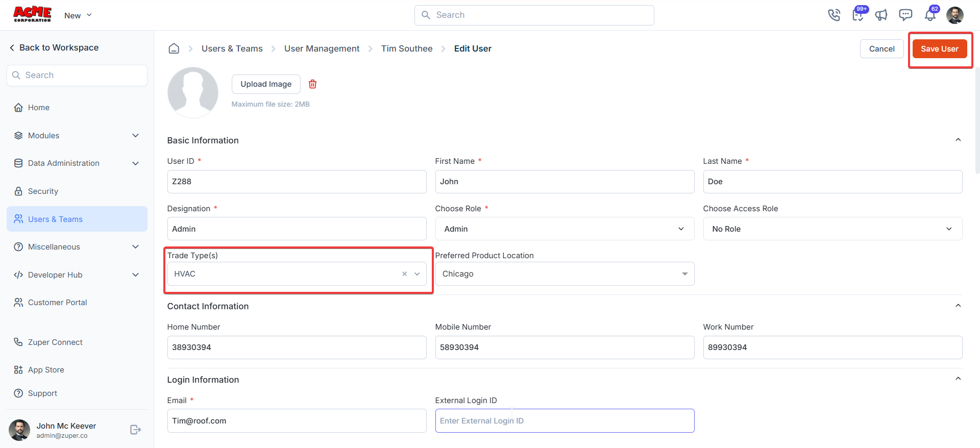
Task: Open notifications bell with 62 badge
Action: [930, 15]
